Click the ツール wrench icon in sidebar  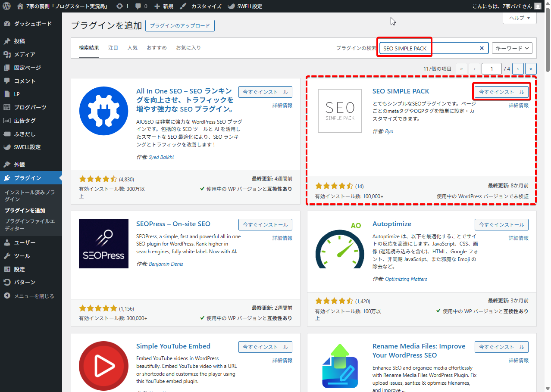(7, 256)
